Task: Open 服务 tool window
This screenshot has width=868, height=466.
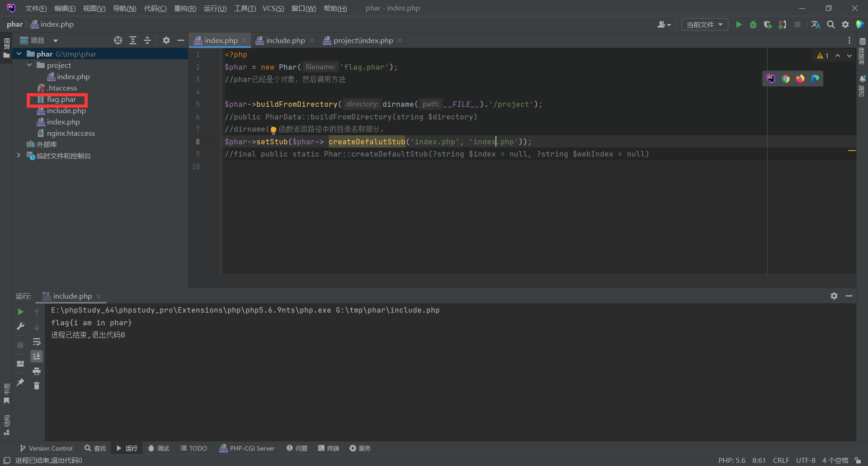Action: coord(360,448)
